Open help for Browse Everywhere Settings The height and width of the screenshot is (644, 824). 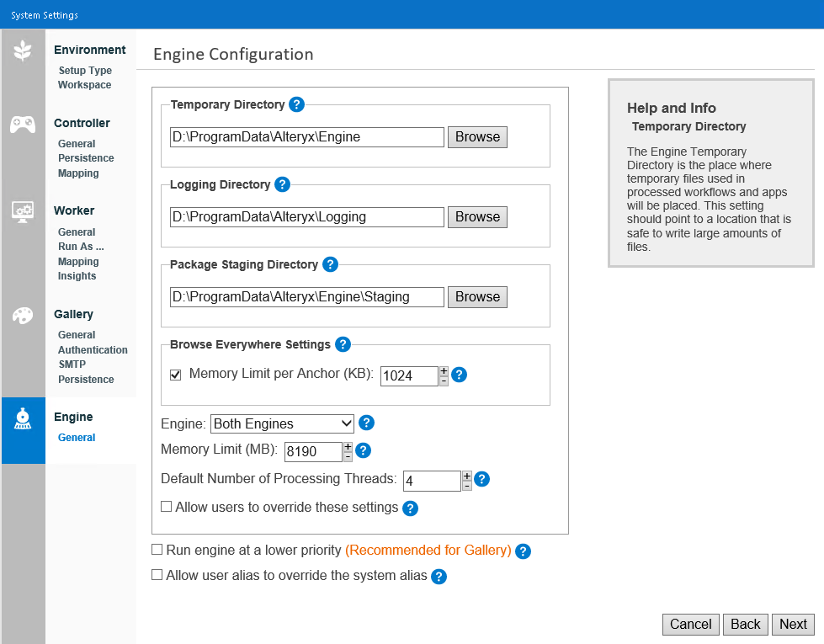click(343, 344)
